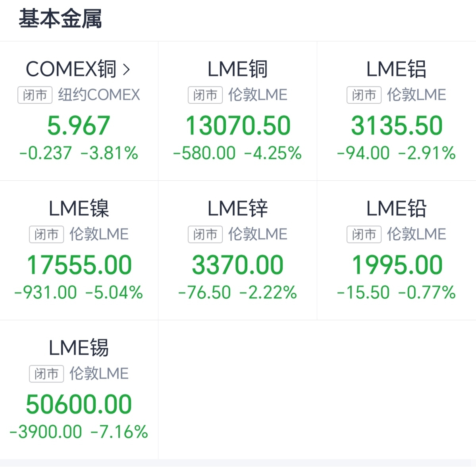Select the LME铝 title
This screenshot has height=475, width=476.
(396, 69)
